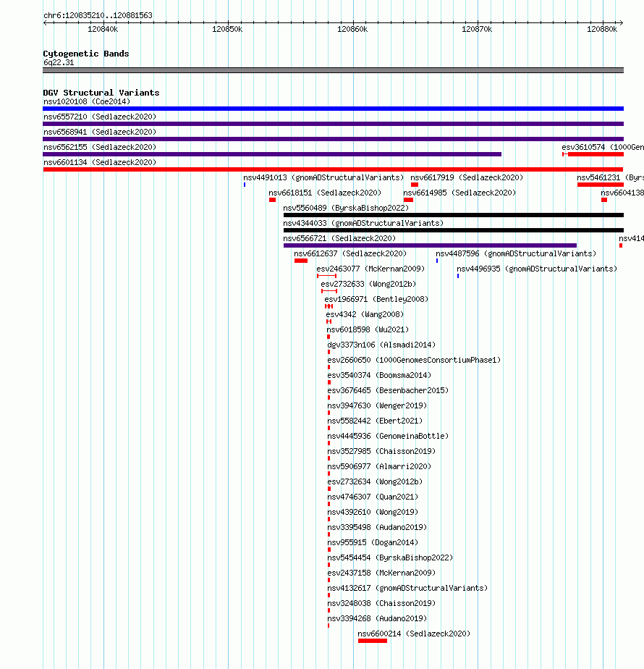Click the 120850k ruler position label
The width and height of the screenshot is (644, 669).
coord(227,30)
